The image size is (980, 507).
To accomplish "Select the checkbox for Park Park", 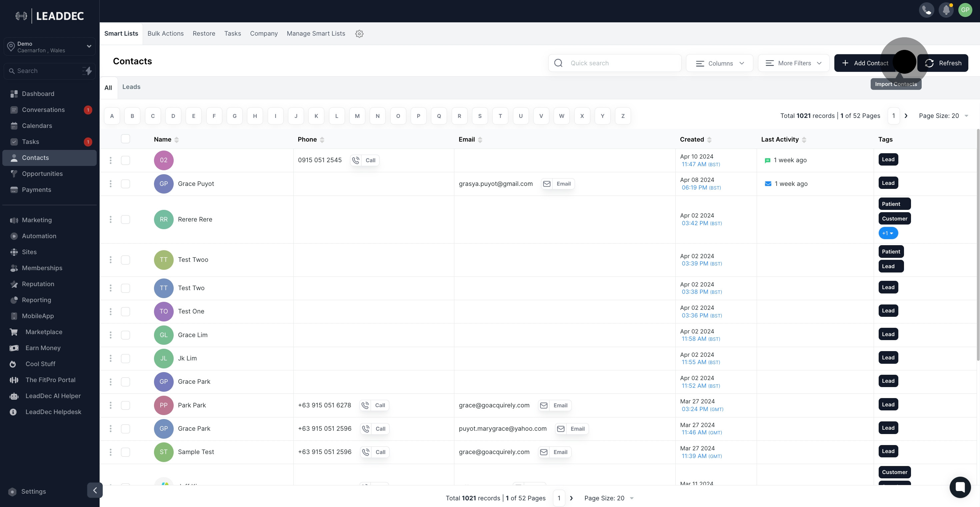I will pyautogui.click(x=126, y=405).
